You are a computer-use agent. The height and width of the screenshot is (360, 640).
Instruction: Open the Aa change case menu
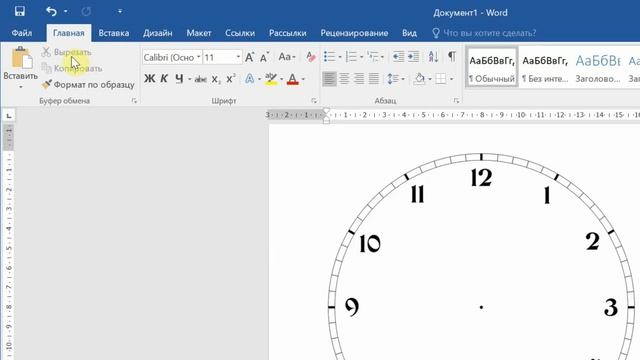[x=287, y=57]
